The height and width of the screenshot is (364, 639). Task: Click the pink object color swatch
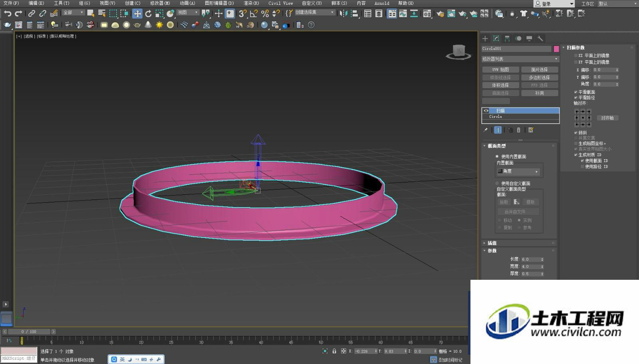point(556,49)
